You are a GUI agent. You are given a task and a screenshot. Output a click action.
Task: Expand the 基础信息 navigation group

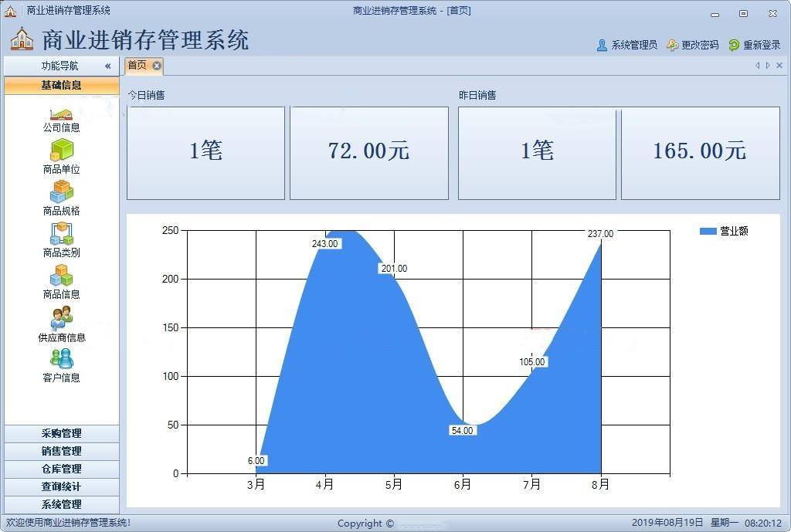point(62,85)
